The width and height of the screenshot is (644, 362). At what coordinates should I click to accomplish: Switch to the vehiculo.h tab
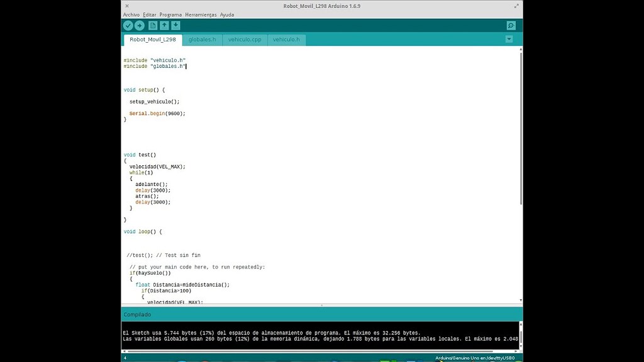point(286,39)
